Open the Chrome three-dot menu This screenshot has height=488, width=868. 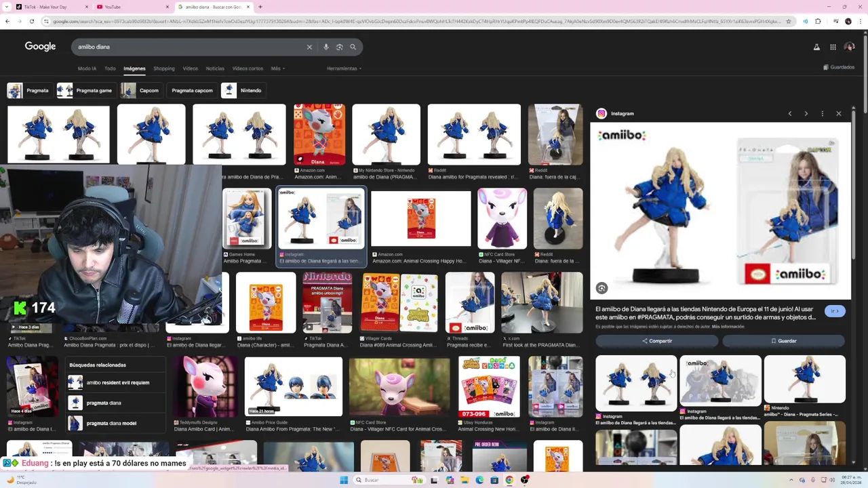pyautogui.click(x=860, y=22)
